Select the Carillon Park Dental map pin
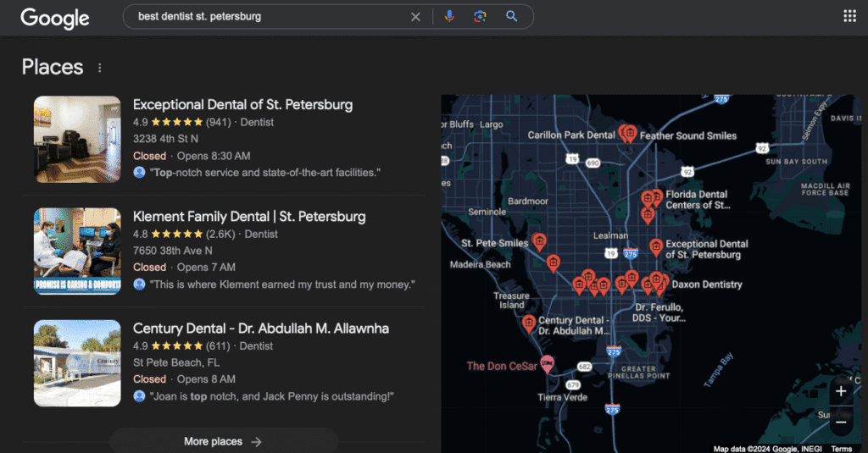Viewport: 868px width, 453px height. coord(626,133)
